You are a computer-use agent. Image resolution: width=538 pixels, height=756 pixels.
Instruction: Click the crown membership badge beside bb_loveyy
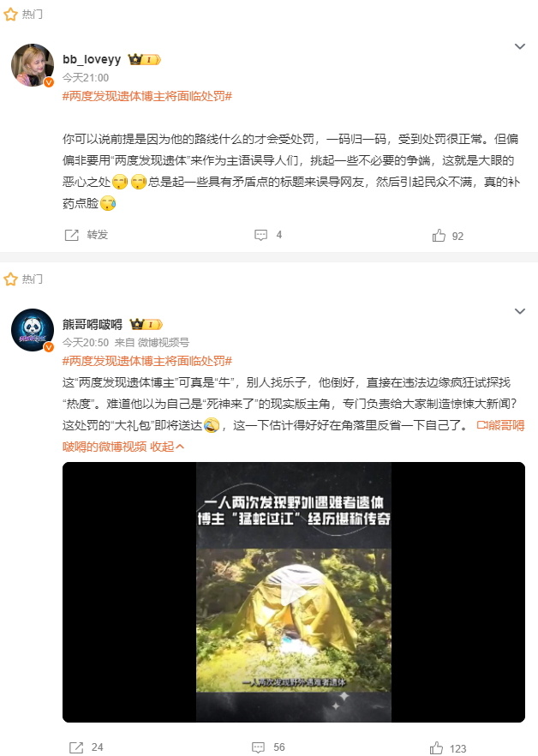point(144,59)
